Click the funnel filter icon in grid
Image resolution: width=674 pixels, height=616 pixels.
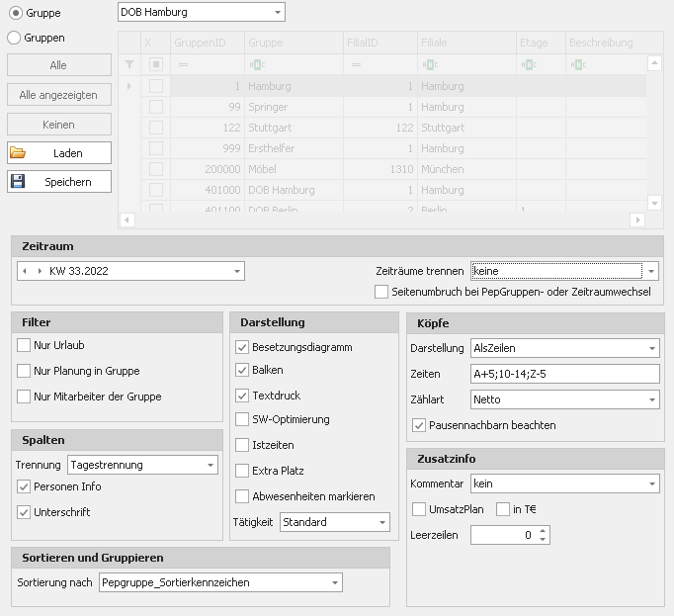click(129, 64)
